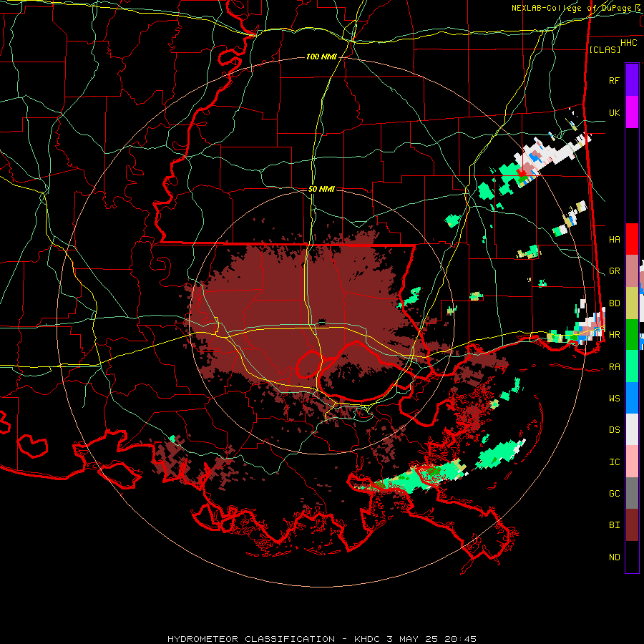Select the red HA legend color swatch
Image resolution: width=644 pixels, height=644 pixels.
coord(632,239)
